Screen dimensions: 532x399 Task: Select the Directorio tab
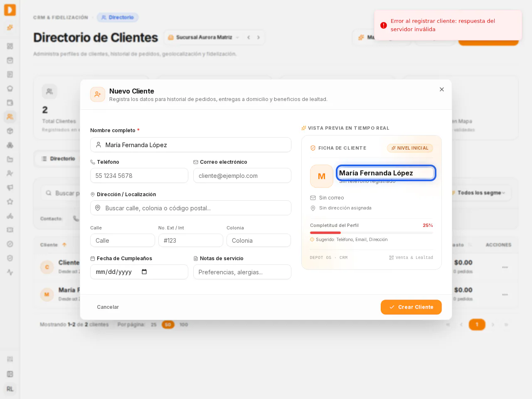[59, 159]
